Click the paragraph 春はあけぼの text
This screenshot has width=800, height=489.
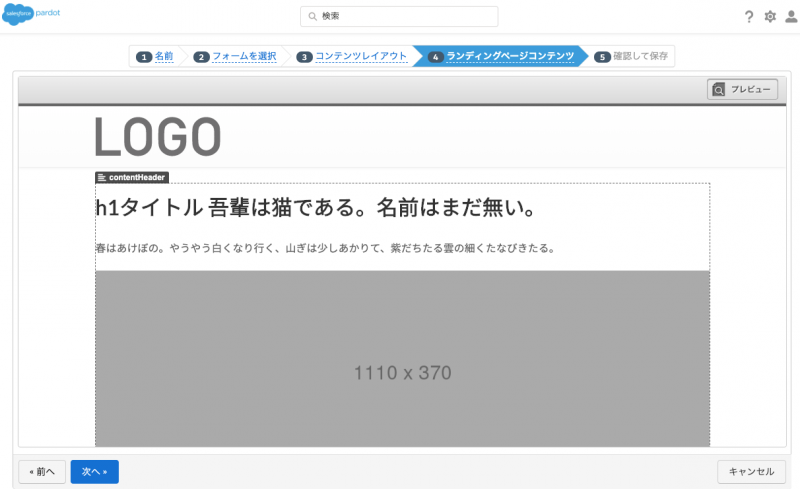pos(325,249)
